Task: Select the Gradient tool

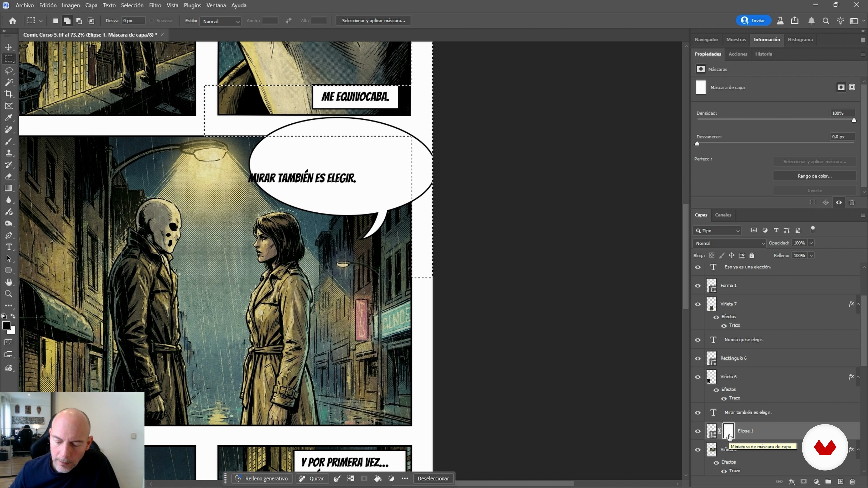Action: (9, 188)
